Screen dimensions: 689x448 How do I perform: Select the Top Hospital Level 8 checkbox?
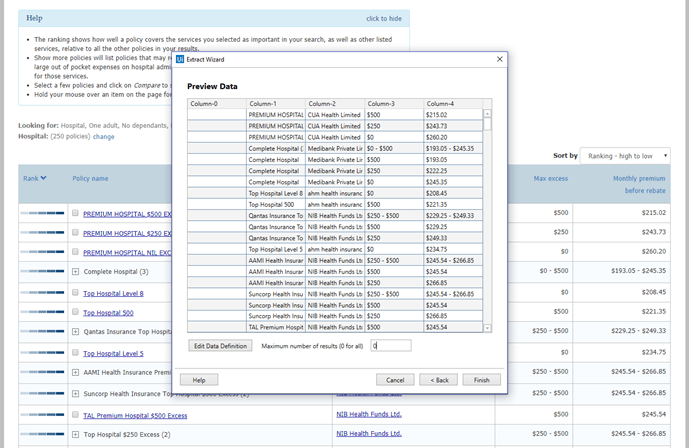(x=75, y=293)
